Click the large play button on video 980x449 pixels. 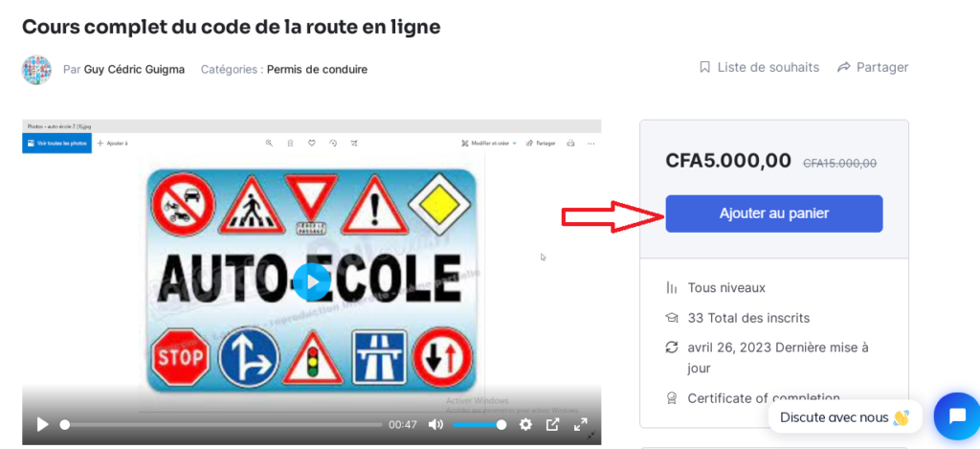click(x=311, y=281)
